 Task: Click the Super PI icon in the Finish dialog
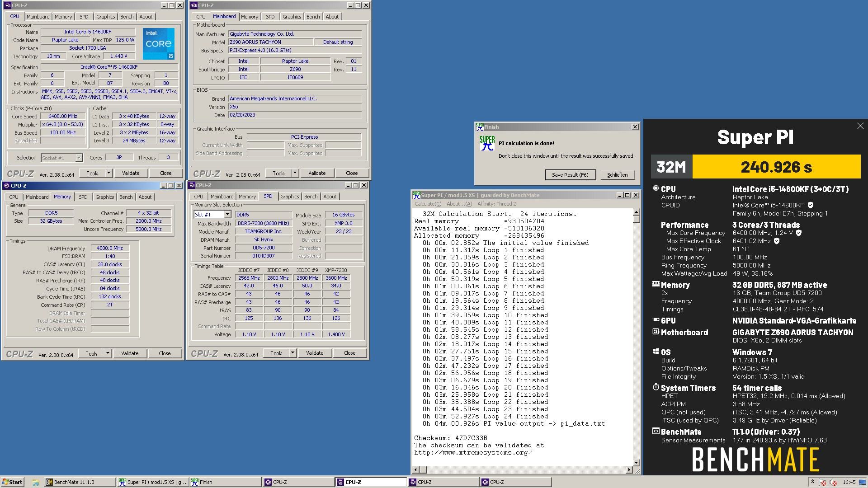coord(487,143)
